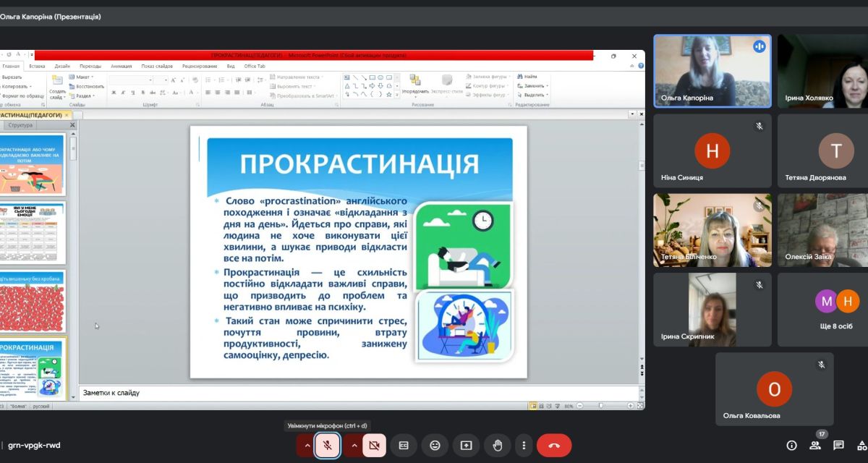Open the chat messages panel

tap(838, 446)
